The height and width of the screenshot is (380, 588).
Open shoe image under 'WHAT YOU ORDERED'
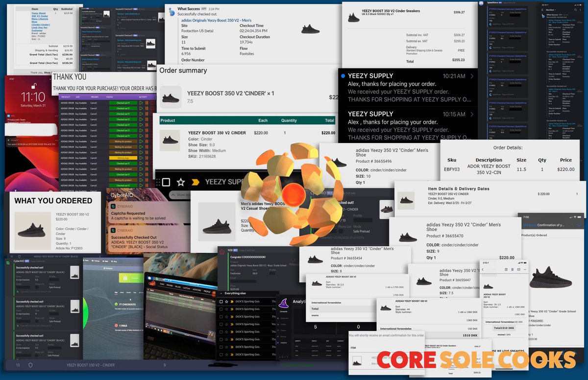coord(33,230)
